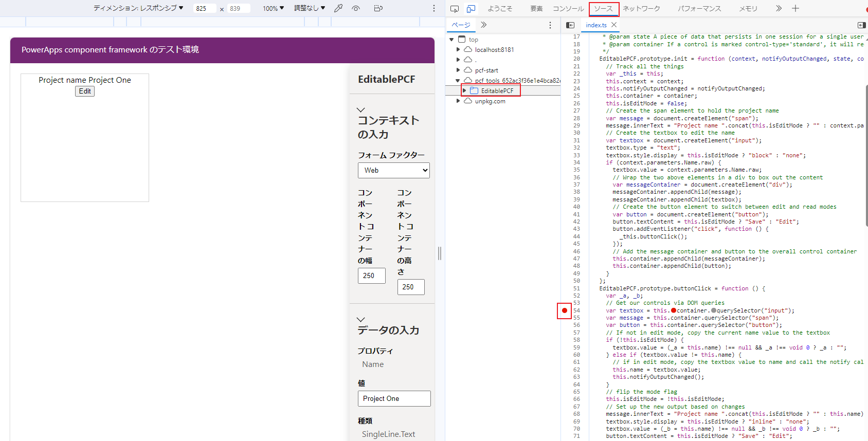Click line number 66 in gutter

[x=576, y=399]
